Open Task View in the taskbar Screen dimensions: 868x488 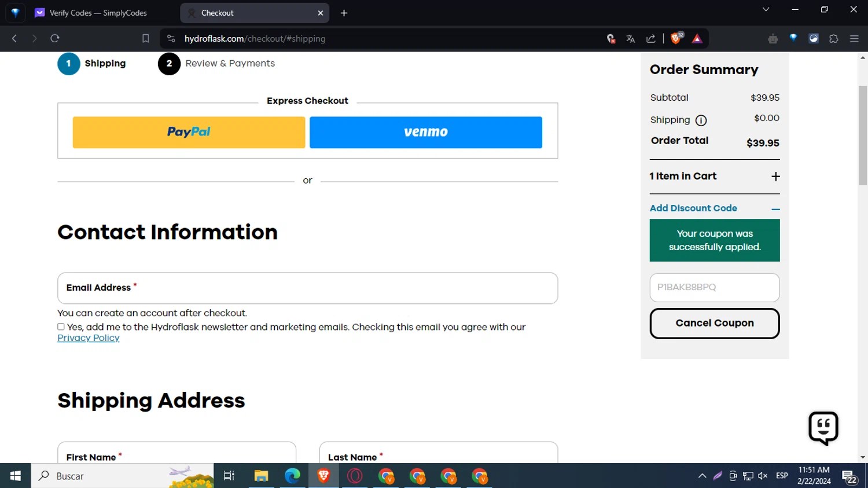229,476
